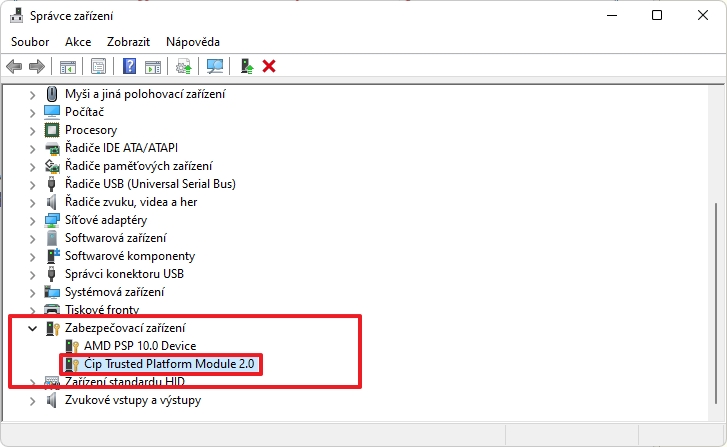727x447 pixels.
Task: Open the Properties toolbar icon
Action: point(98,66)
